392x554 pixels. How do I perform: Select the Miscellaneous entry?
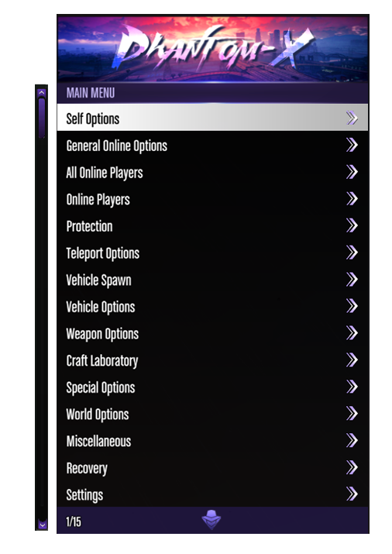(212, 441)
